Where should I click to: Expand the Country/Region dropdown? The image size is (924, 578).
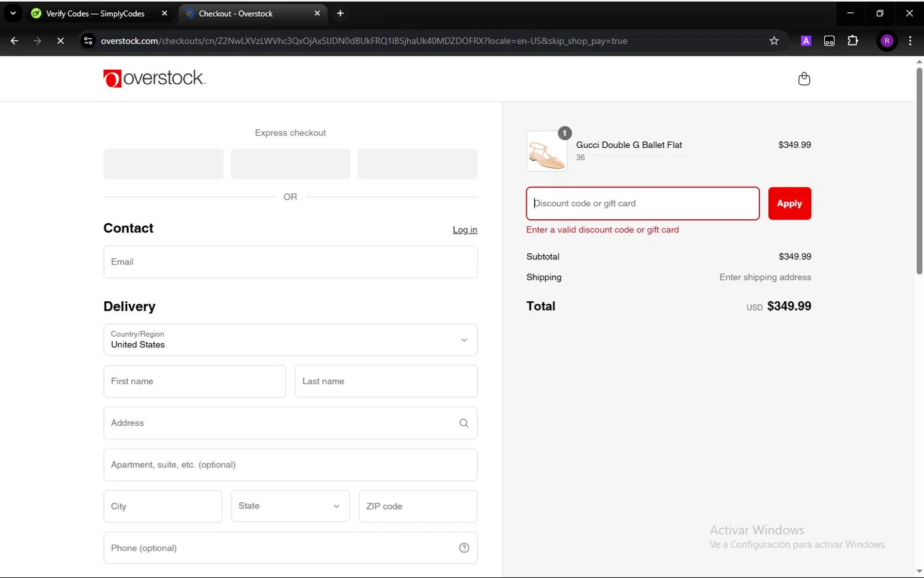(x=290, y=340)
